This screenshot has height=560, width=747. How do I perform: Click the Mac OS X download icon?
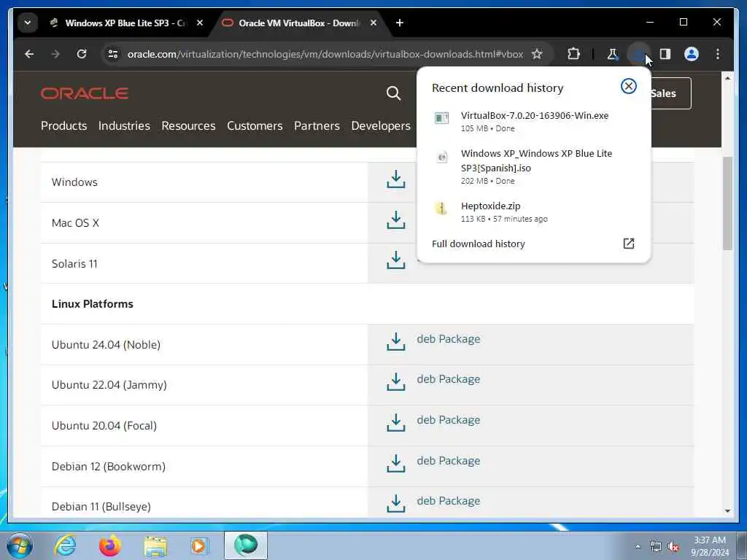(x=396, y=220)
